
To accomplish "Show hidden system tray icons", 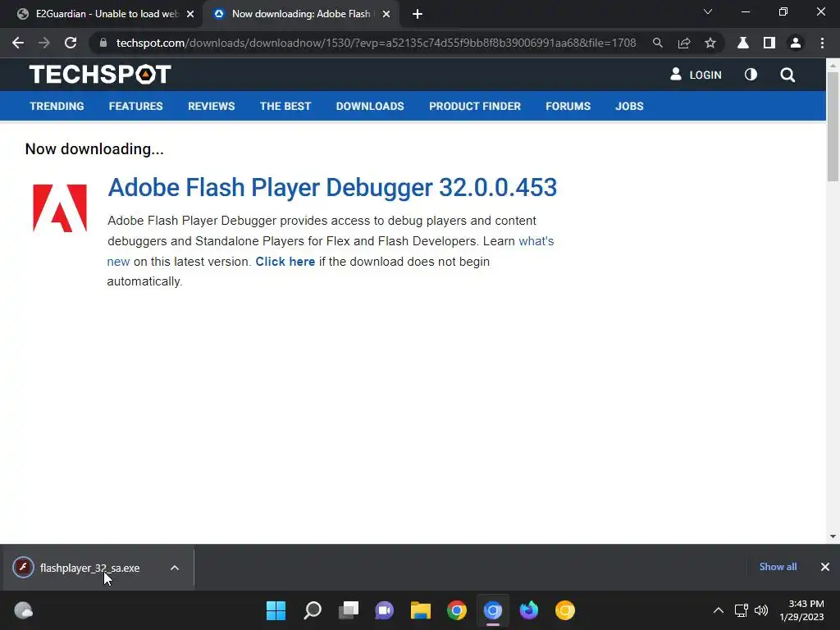I will click(719, 610).
